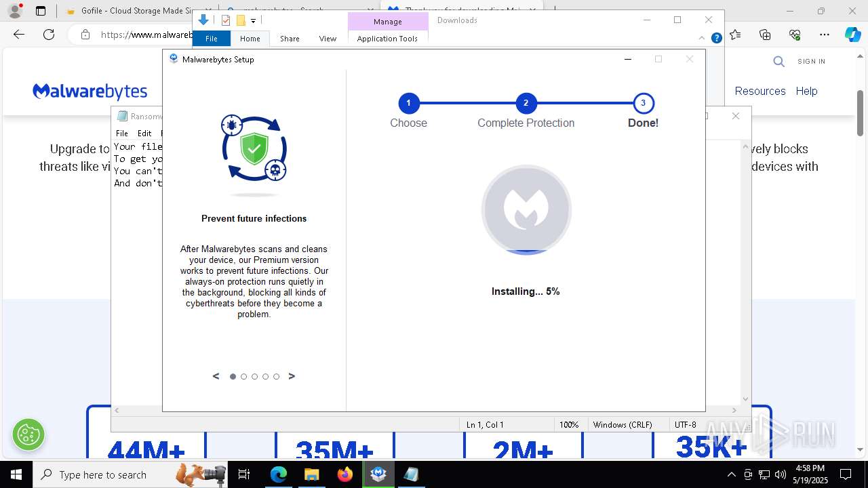Select the third carousel dot
Screen dimensions: 868x488
coord(255,376)
